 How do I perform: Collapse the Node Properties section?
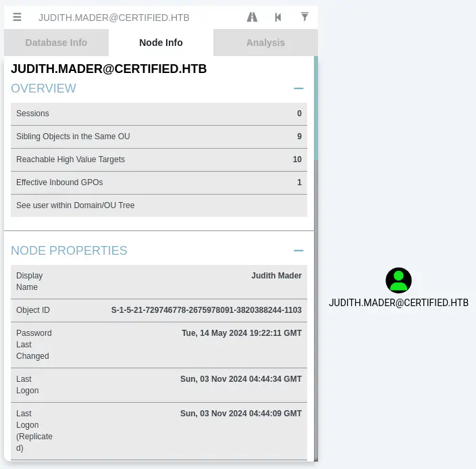tap(298, 251)
